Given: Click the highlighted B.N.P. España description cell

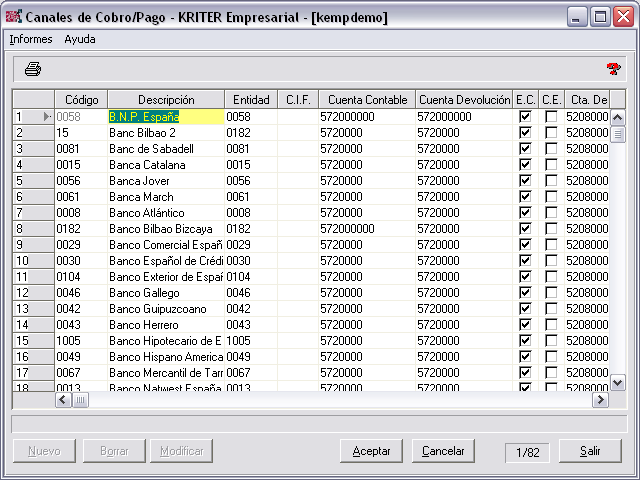Looking at the screenshot, I should (x=166, y=117).
